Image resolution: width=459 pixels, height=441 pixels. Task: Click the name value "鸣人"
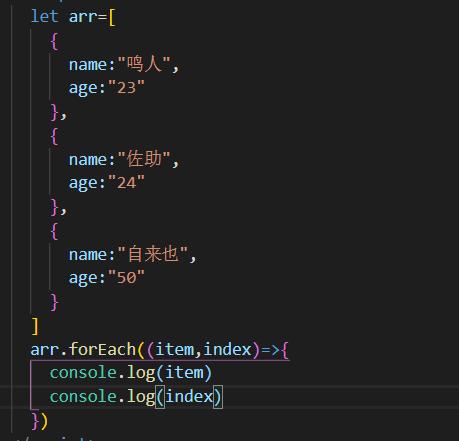tap(144, 64)
